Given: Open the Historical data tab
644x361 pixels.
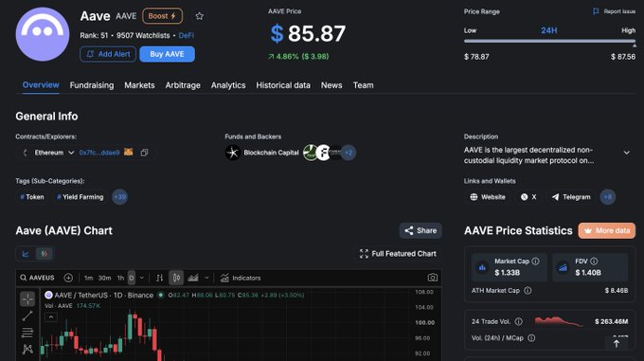Looking at the screenshot, I should [283, 85].
